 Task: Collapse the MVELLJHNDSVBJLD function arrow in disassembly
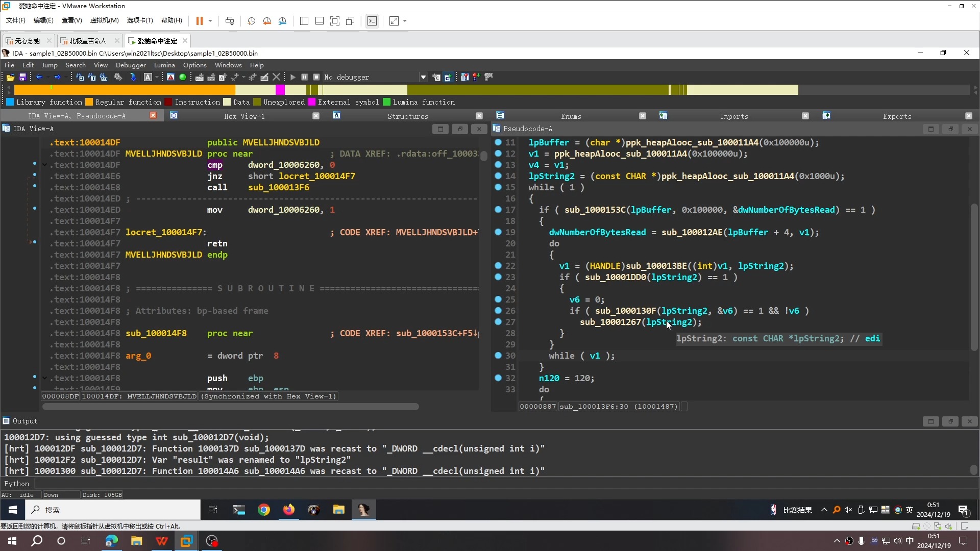[44, 165]
